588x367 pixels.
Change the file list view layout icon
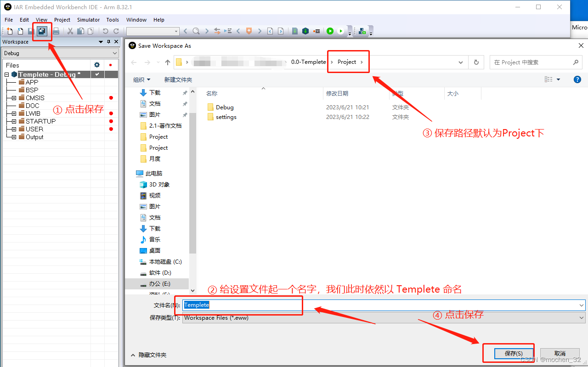tap(548, 79)
